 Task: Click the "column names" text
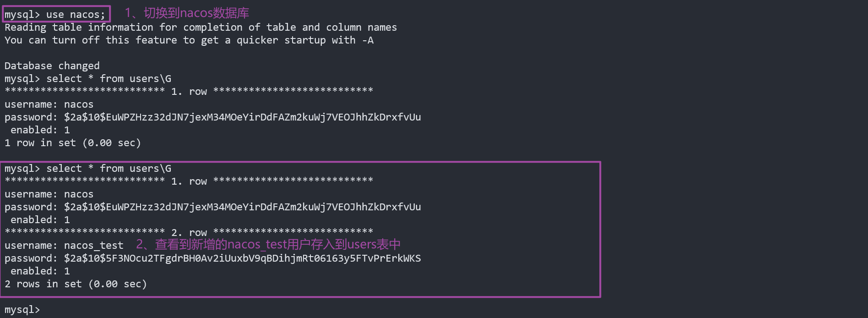pyautogui.click(x=361, y=27)
